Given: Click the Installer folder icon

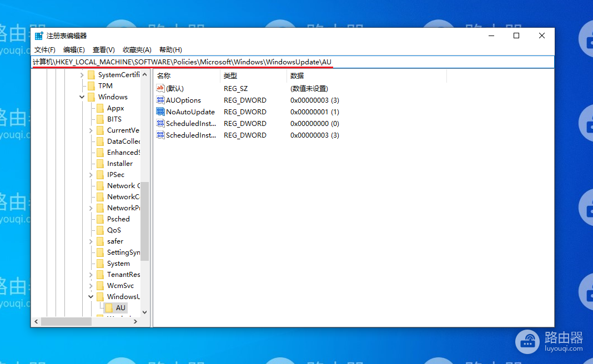Looking at the screenshot, I should pos(100,164).
